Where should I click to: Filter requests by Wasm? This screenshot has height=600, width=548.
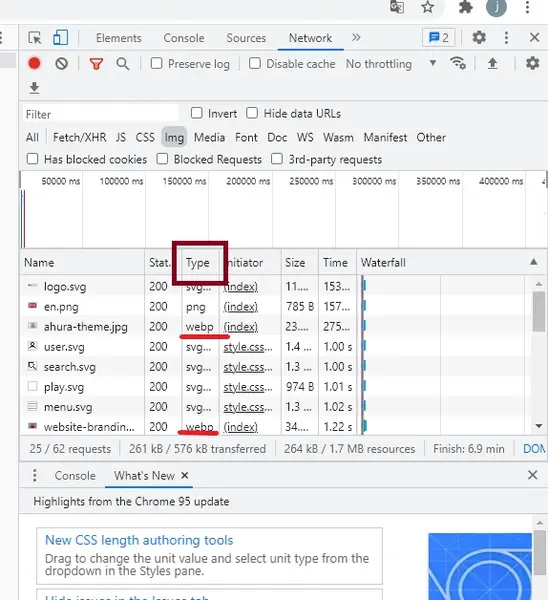[x=338, y=137]
